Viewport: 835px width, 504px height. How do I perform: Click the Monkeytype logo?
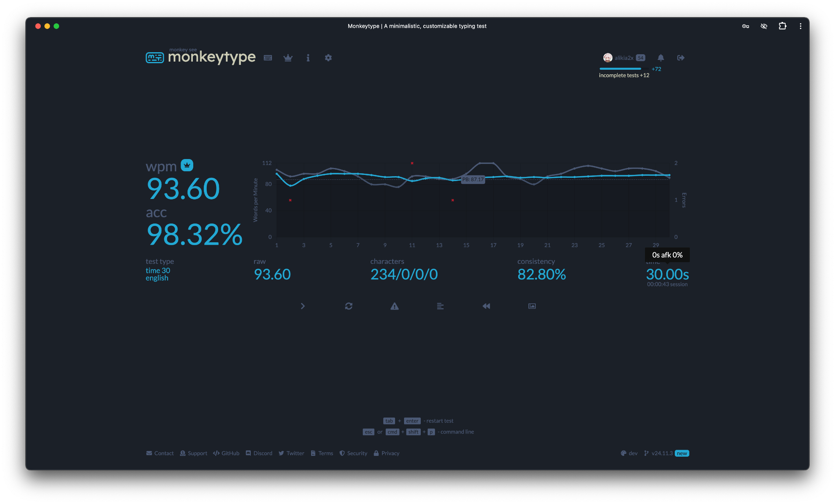(200, 57)
